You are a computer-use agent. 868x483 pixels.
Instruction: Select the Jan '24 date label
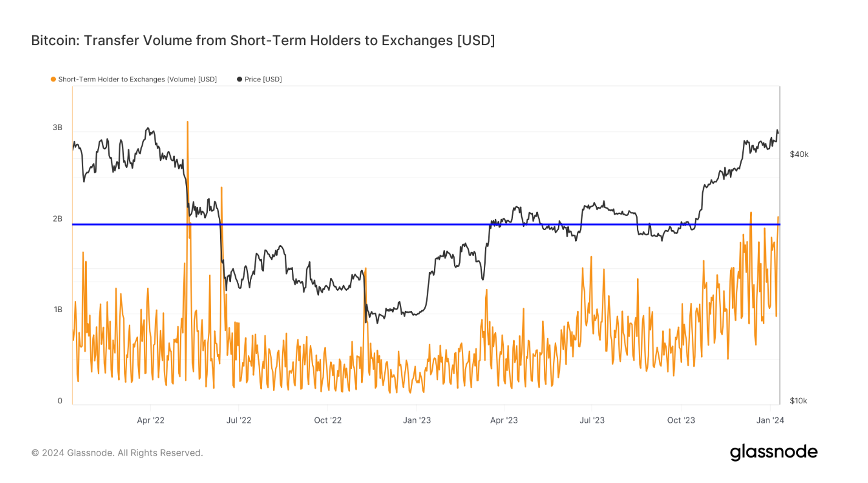(770, 420)
